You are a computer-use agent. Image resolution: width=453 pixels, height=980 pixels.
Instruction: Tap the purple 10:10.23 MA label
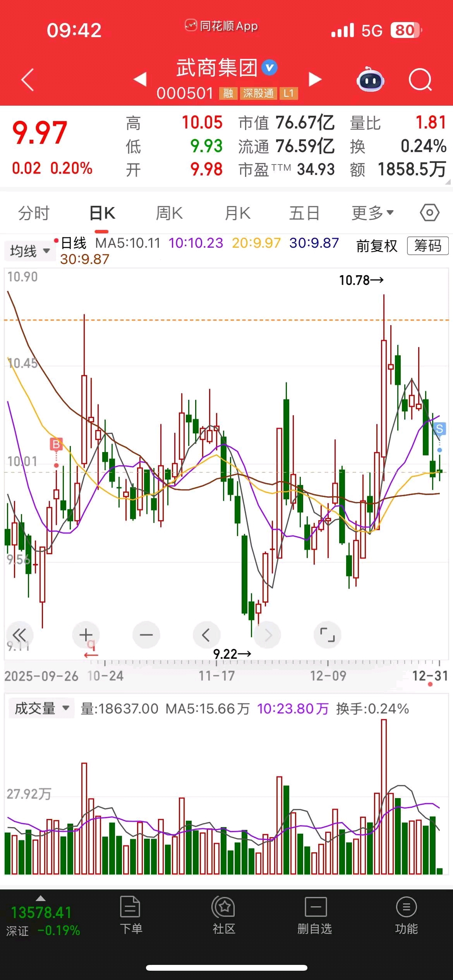point(196,243)
